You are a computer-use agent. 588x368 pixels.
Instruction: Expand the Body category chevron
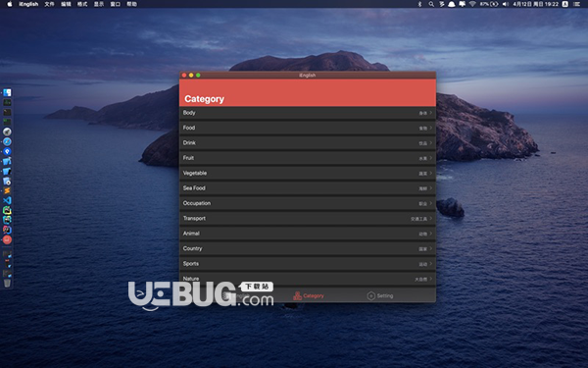431,113
